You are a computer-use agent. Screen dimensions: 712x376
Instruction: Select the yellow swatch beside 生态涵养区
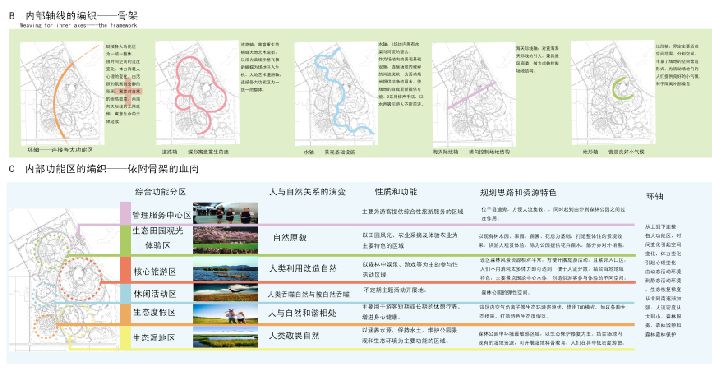click(x=125, y=337)
